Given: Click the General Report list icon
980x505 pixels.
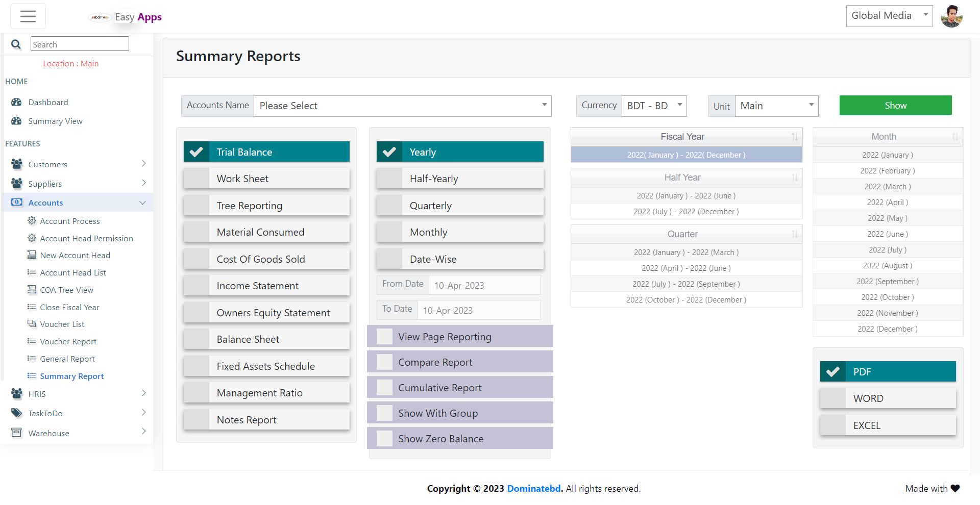Looking at the screenshot, I should [32, 359].
